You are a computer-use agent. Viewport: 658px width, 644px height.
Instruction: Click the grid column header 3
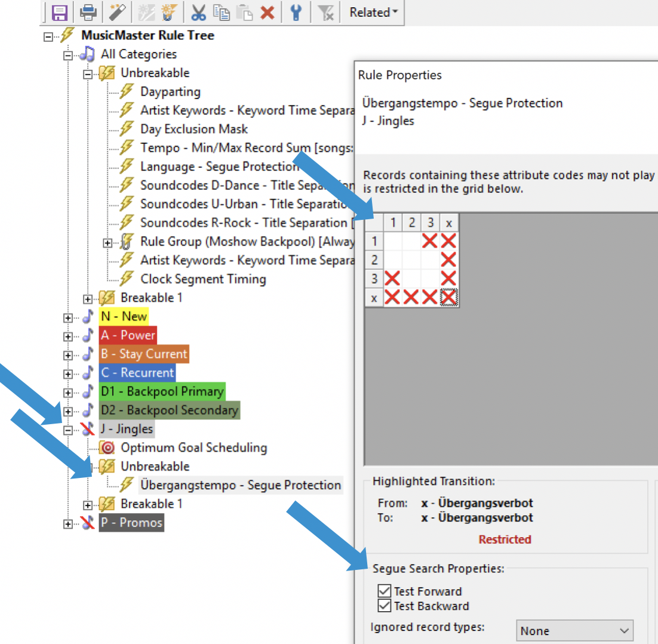coord(430,222)
